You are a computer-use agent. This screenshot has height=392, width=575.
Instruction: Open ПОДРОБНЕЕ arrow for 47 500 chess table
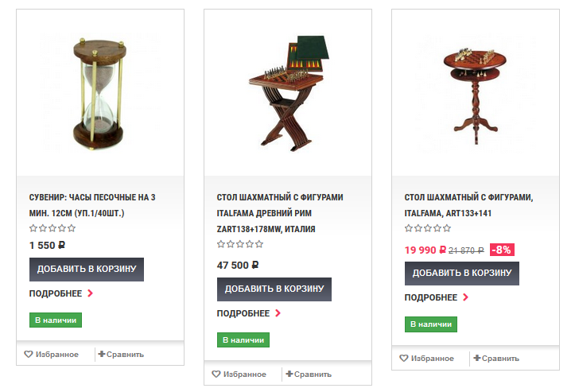tap(278, 313)
